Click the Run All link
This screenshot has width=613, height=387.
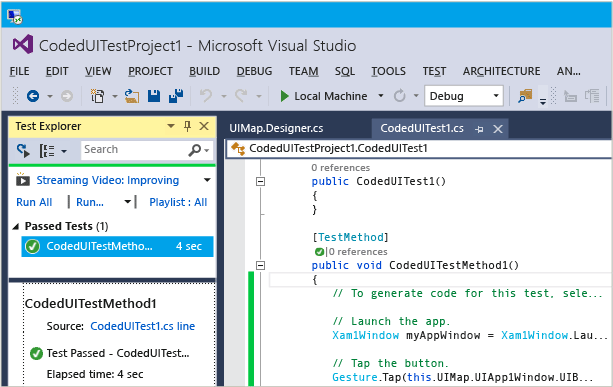click(34, 202)
